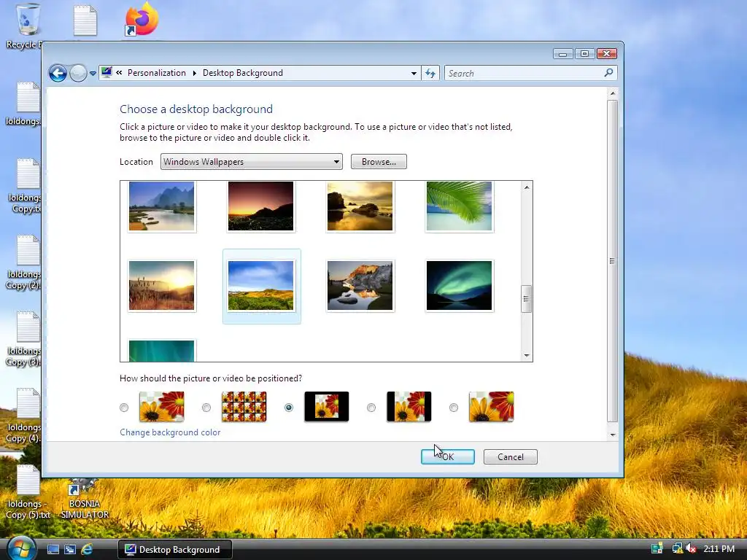747x560 pixels.
Task: Maximize the Desktop Background window
Action: coord(584,54)
